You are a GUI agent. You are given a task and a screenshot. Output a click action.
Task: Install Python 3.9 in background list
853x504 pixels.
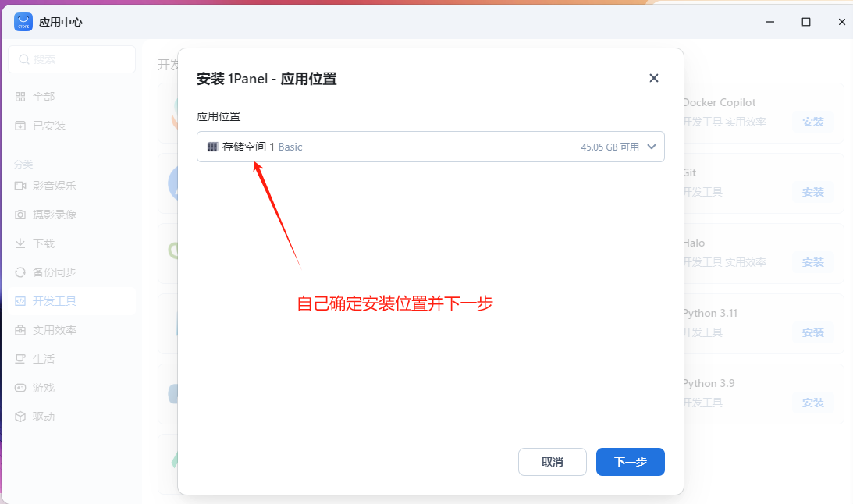(812, 403)
